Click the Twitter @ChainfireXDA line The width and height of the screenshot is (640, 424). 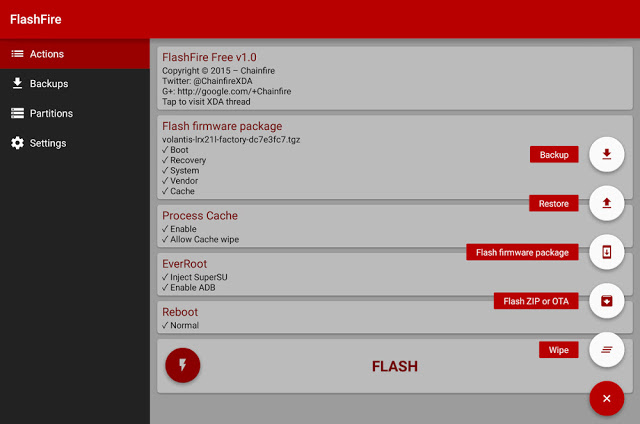(207, 81)
